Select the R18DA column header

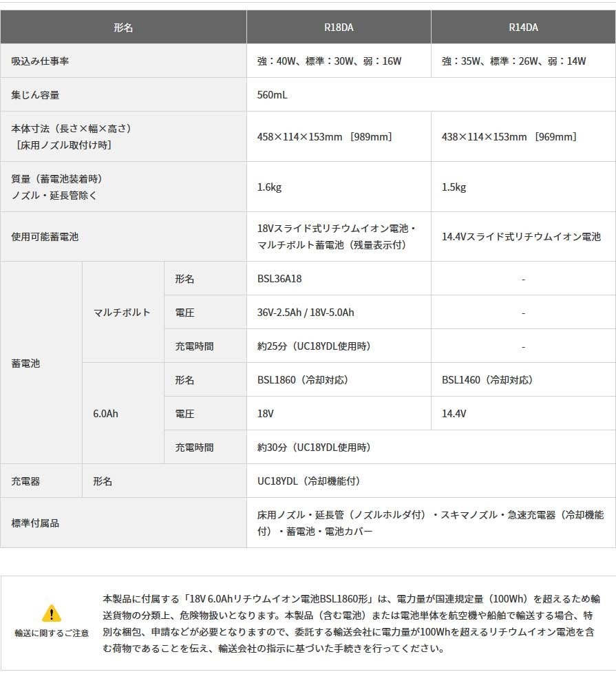point(338,27)
